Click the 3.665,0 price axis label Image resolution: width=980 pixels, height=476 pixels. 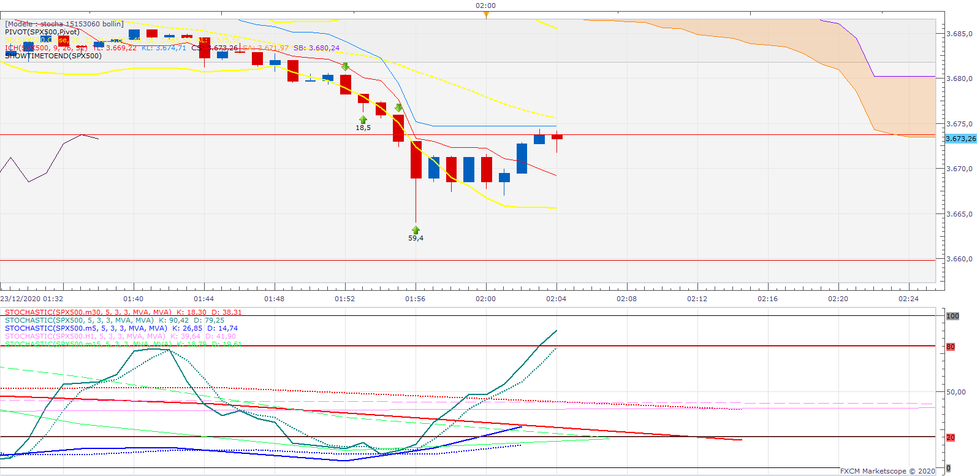pos(959,214)
